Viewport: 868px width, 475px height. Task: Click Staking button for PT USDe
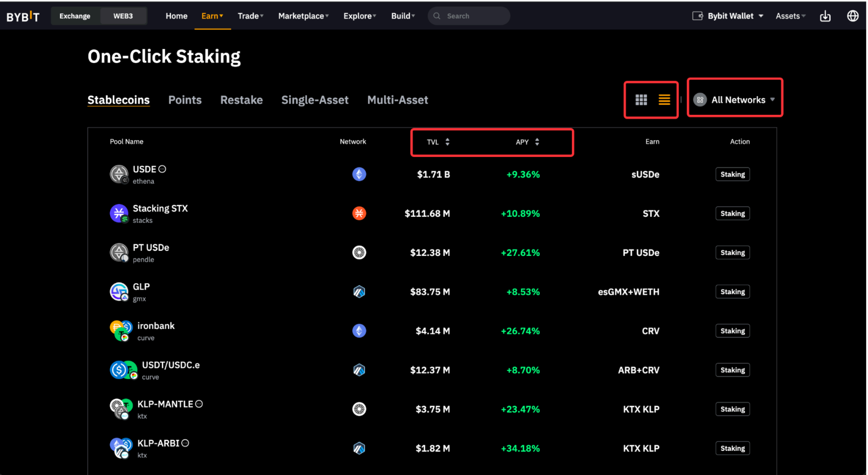[x=732, y=253]
